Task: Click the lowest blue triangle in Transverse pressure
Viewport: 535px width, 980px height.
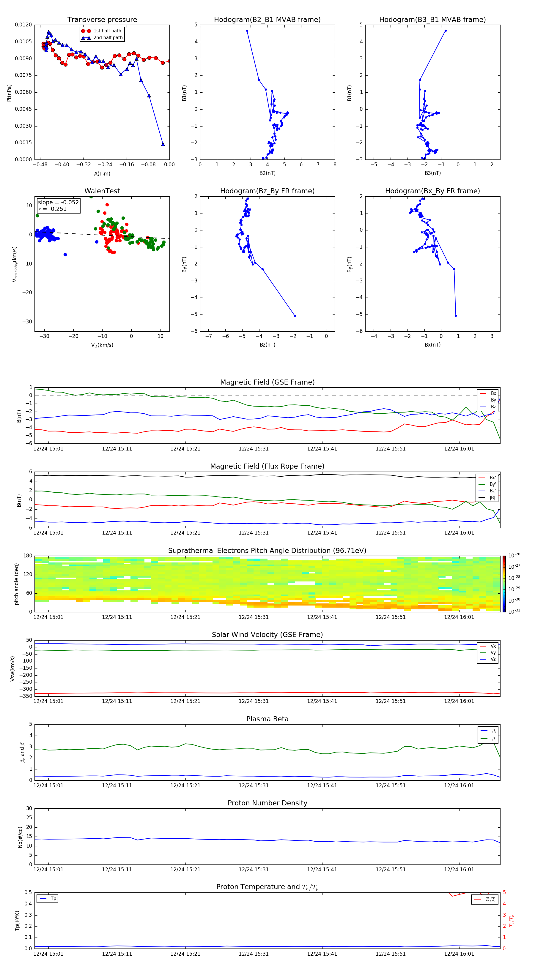Action: pos(163,144)
